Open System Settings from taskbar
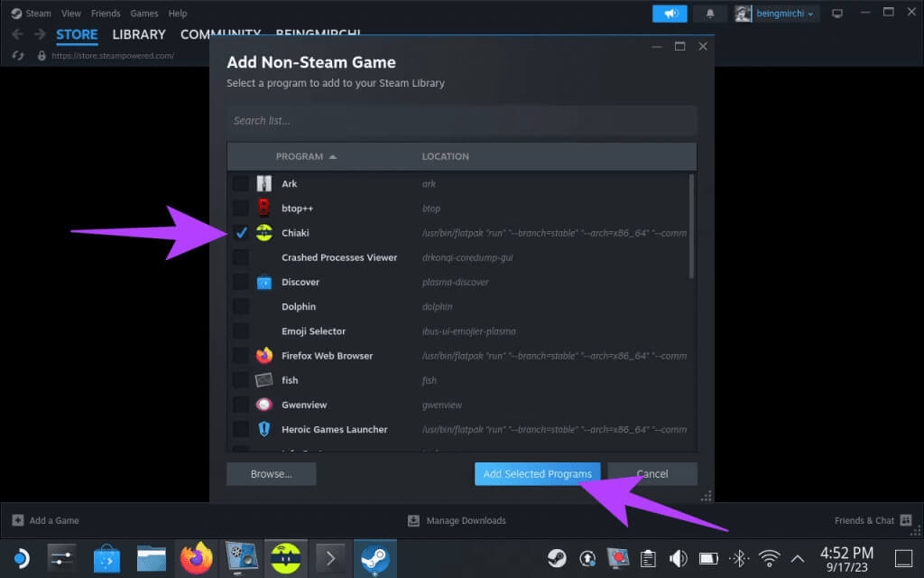The image size is (924, 578). 62,558
